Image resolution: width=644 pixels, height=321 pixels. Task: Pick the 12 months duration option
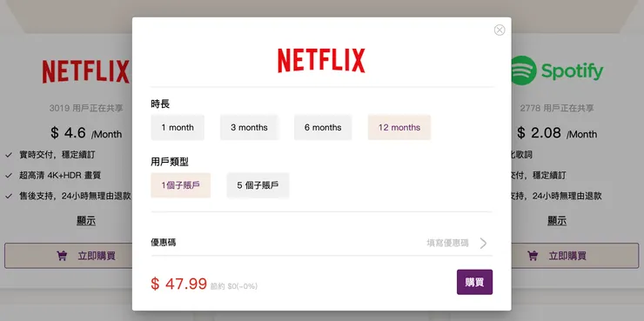(x=399, y=128)
